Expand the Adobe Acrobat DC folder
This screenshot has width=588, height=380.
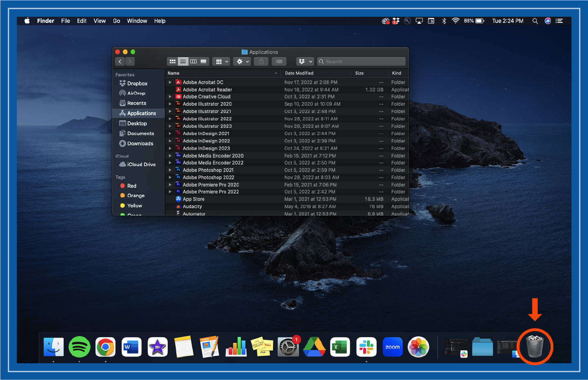click(x=170, y=82)
